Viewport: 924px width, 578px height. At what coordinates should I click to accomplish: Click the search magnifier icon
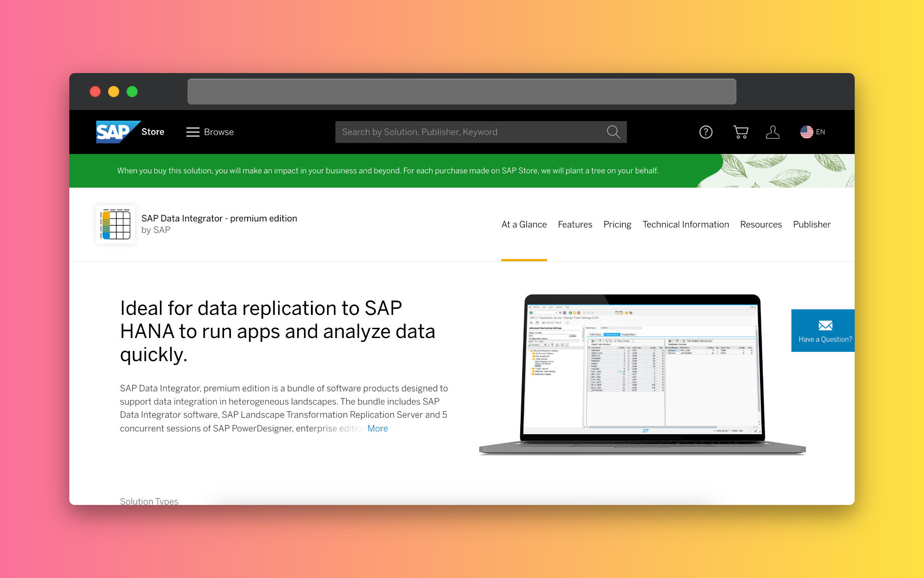pos(613,132)
